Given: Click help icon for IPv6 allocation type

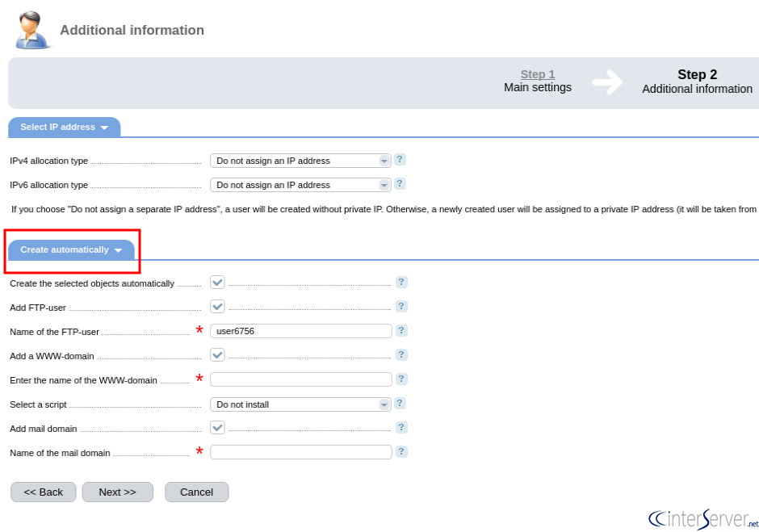Looking at the screenshot, I should pos(400,184).
